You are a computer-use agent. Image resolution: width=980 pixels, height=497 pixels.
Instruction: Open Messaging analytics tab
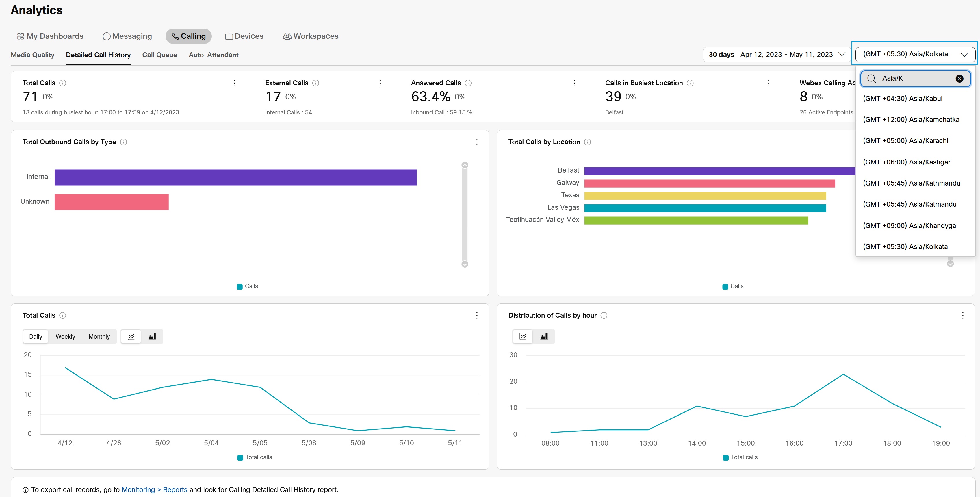point(127,36)
